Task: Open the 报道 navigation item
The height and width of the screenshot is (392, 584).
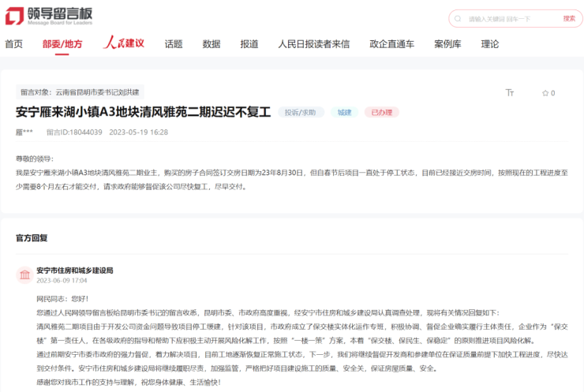Action: [249, 44]
